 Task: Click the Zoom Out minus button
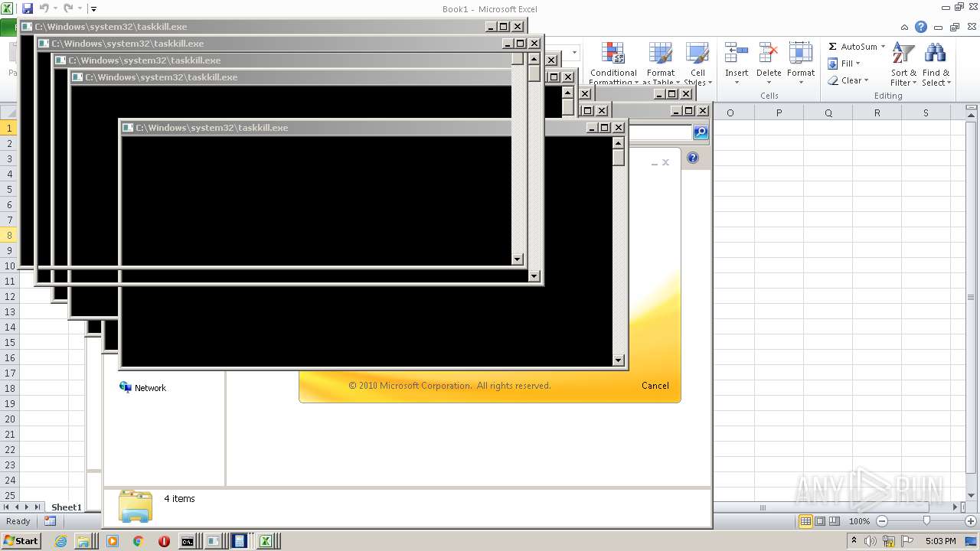click(x=881, y=521)
